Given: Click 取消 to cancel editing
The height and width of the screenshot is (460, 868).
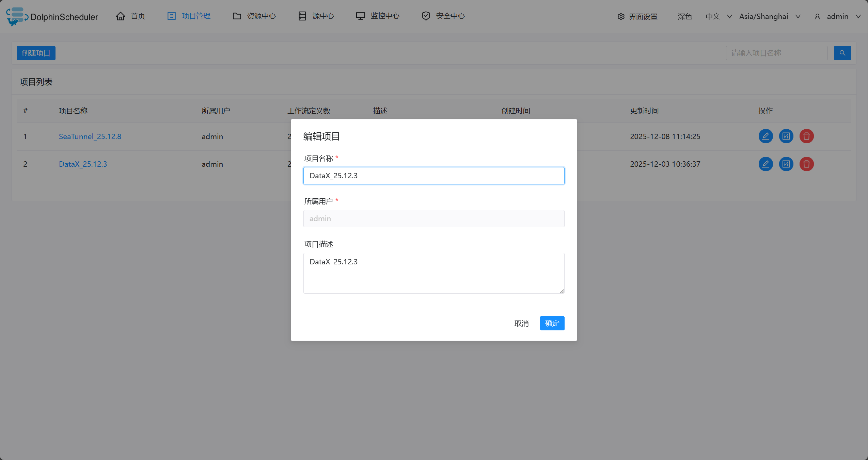Looking at the screenshot, I should pyautogui.click(x=521, y=323).
